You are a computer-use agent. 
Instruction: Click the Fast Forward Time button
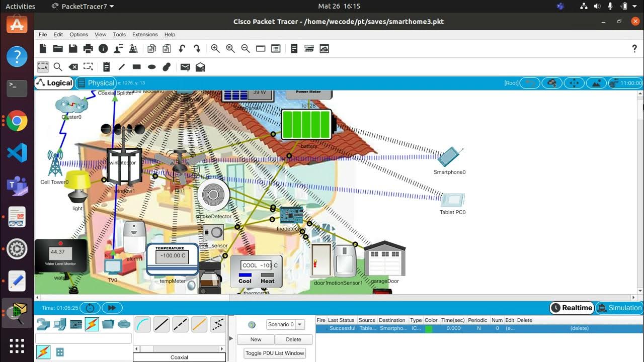click(x=112, y=308)
